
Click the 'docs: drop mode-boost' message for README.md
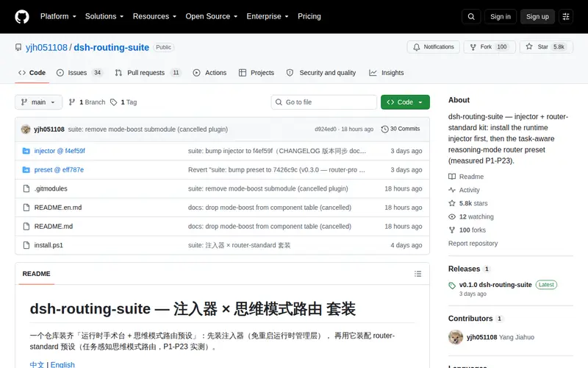tap(270, 227)
